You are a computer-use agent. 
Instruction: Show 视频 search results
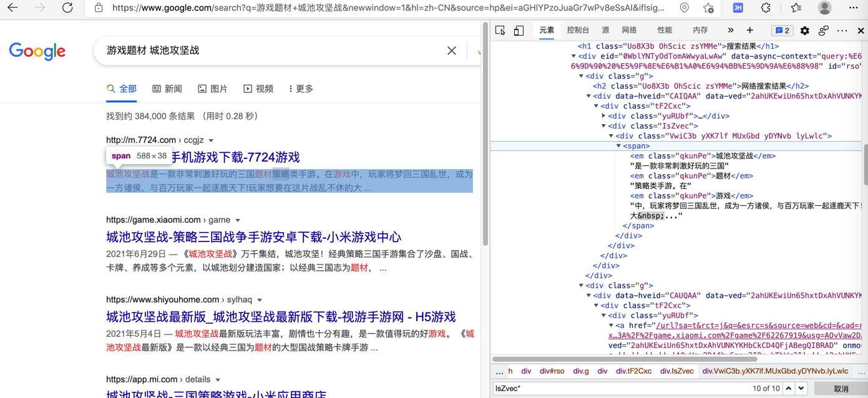coord(258,89)
